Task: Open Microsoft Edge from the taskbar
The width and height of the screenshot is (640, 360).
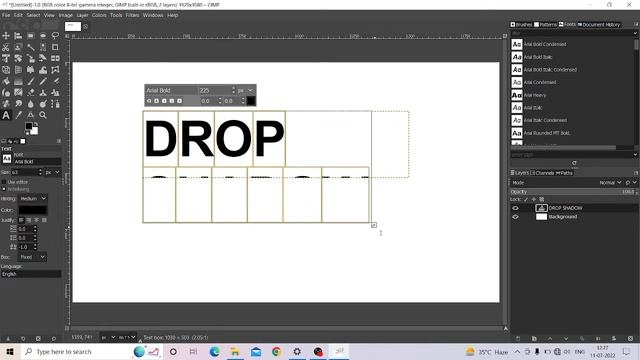Action: click(214, 351)
